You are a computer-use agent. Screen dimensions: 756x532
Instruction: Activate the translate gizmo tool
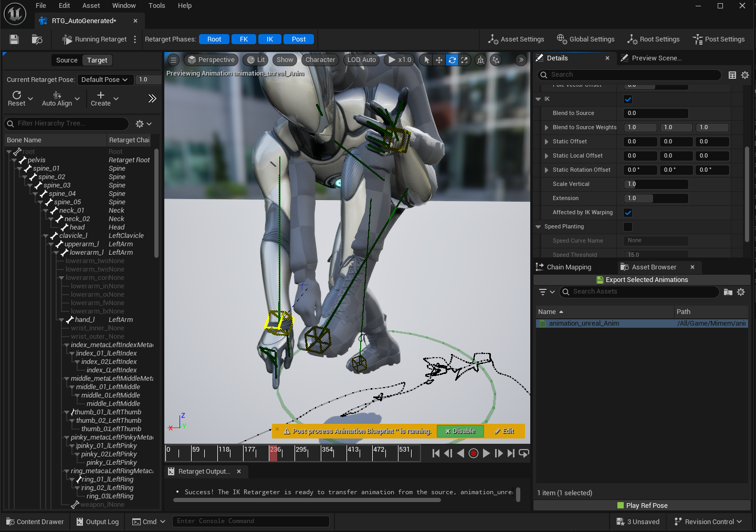(x=439, y=60)
